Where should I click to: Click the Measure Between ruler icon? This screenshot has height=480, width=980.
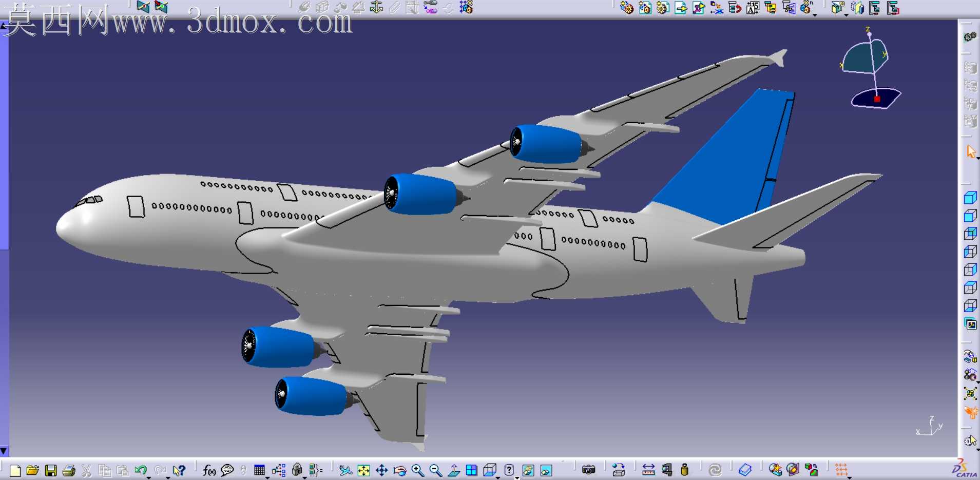coord(648,470)
